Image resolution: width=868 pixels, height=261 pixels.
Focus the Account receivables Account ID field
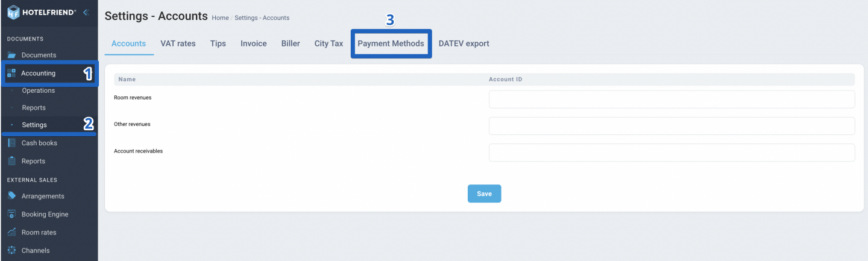click(672, 153)
